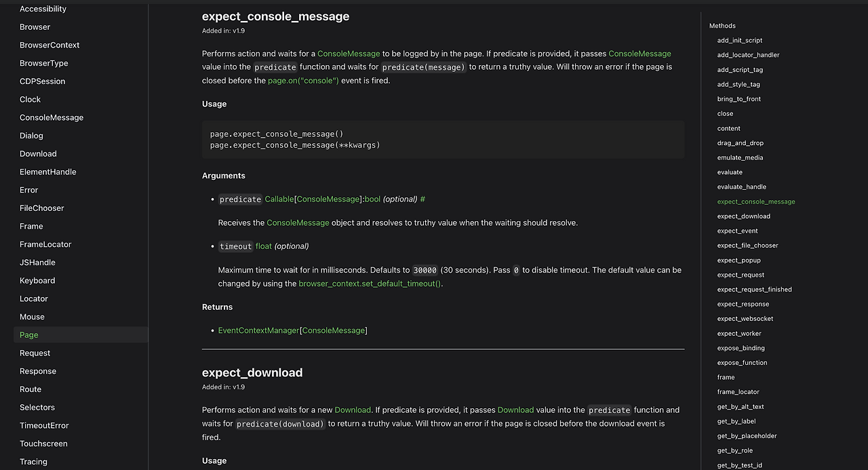Image resolution: width=868 pixels, height=470 pixels.
Task: Navigate to the Dialog class docs
Action: pos(32,136)
